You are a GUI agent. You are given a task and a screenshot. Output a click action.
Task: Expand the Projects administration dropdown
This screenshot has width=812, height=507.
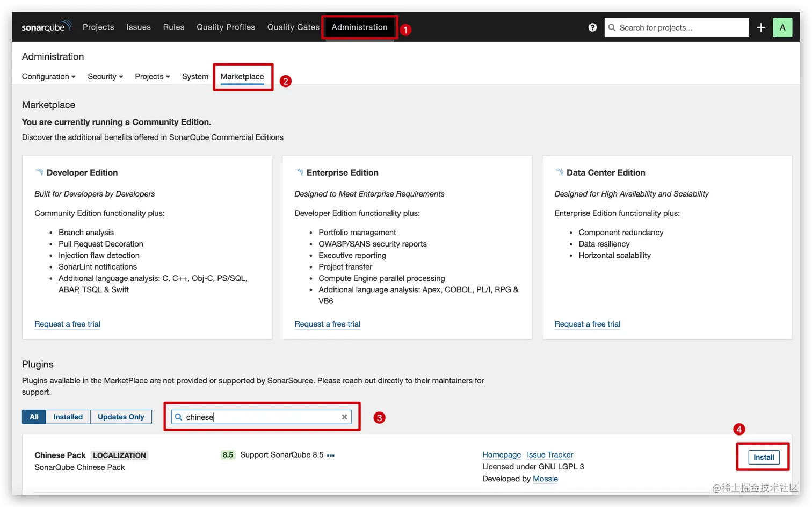[x=153, y=76]
